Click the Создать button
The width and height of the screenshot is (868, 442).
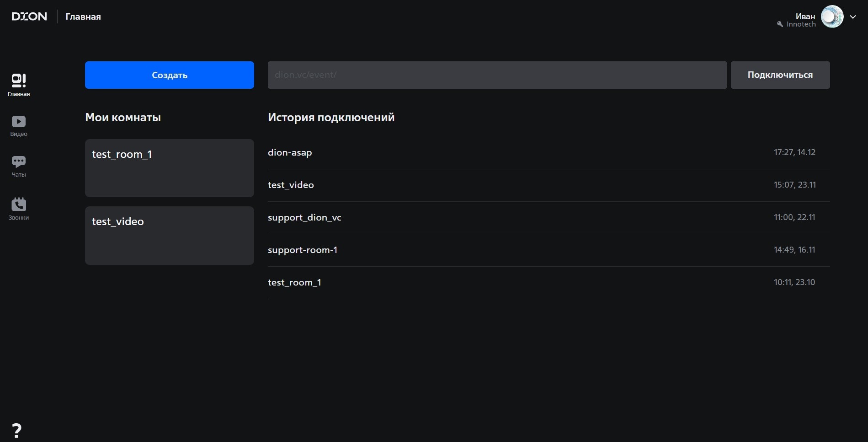pos(170,75)
